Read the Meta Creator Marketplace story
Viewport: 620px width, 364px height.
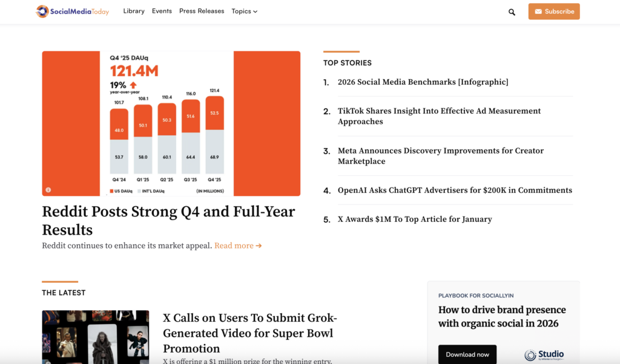click(440, 156)
